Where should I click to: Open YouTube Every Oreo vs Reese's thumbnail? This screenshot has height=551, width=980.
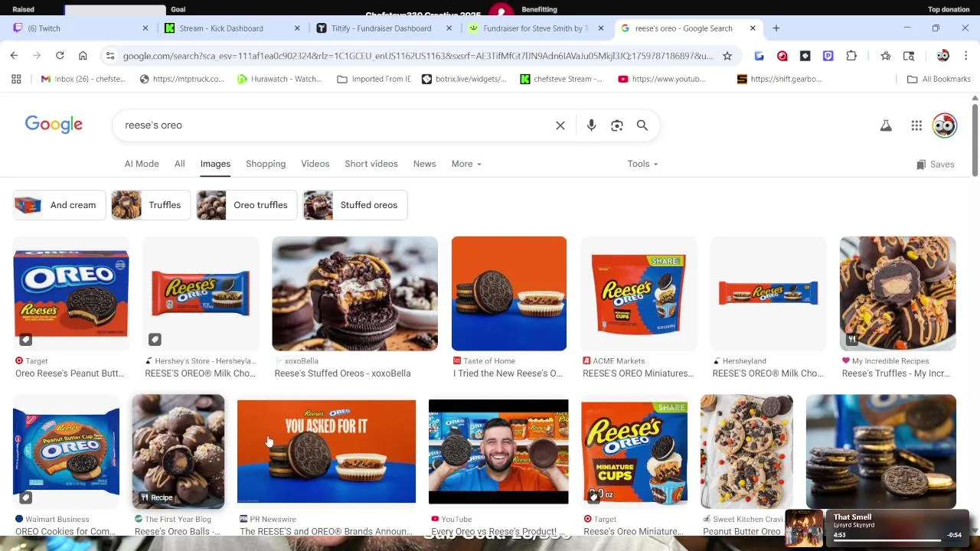tap(498, 452)
